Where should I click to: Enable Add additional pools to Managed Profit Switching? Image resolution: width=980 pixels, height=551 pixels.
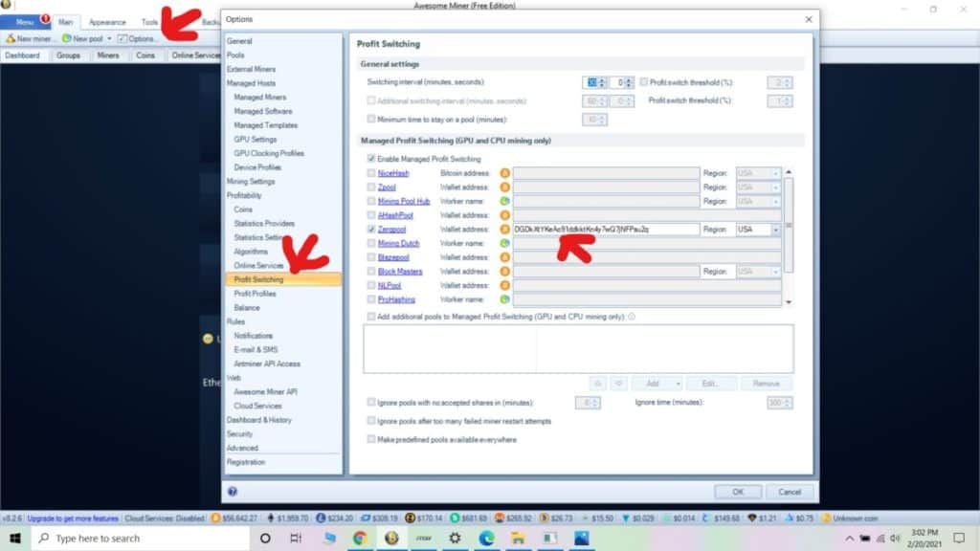click(x=371, y=317)
